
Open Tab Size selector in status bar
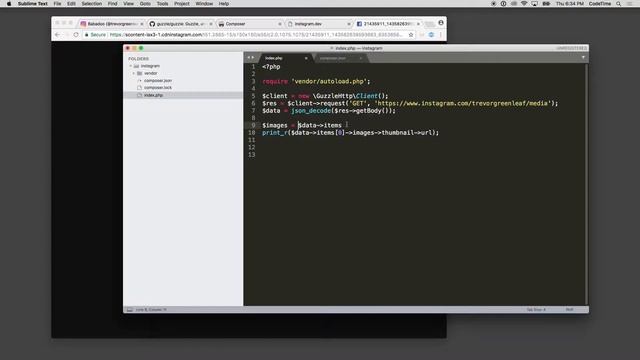click(x=536, y=310)
